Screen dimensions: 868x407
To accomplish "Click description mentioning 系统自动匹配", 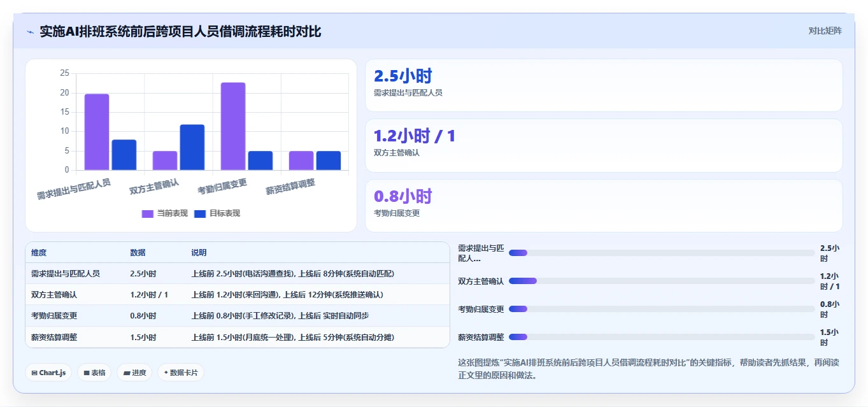I will click(x=293, y=273).
